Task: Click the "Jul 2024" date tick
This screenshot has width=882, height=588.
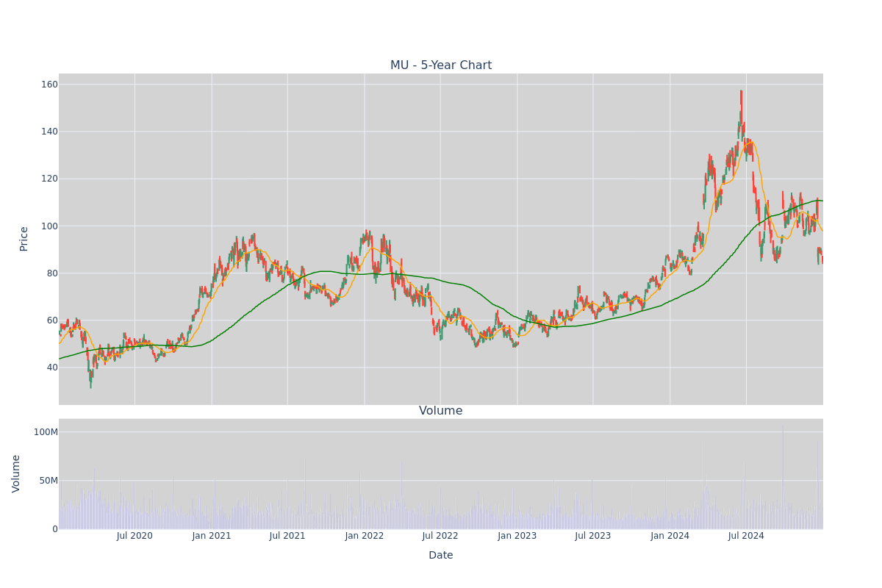Action: [746, 536]
